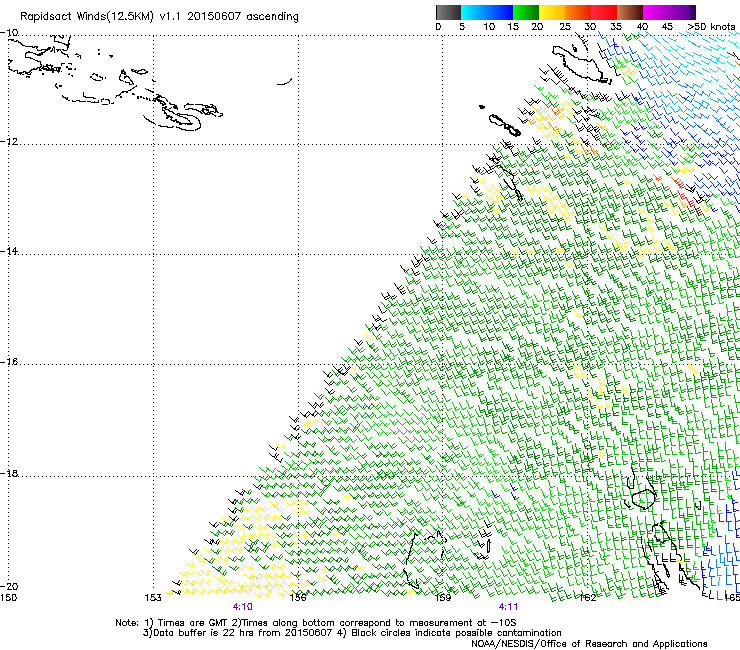Click the 'Rapidscat Winds(12.5KM) v1.1 20150607 ascending' title

point(159,17)
